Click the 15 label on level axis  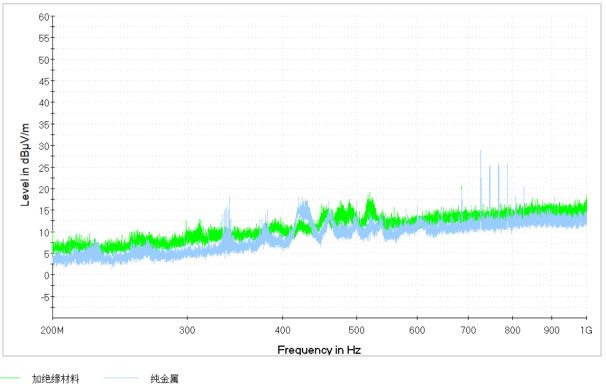[x=44, y=211]
